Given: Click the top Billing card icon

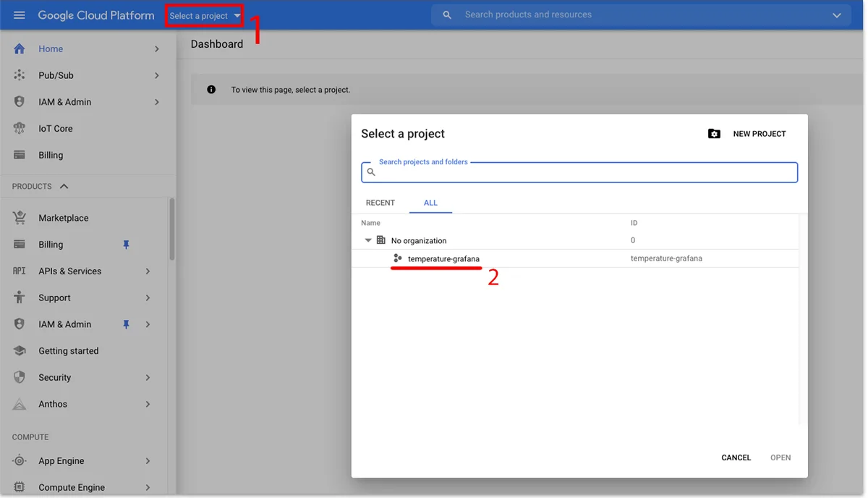Looking at the screenshot, I should point(20,155).
